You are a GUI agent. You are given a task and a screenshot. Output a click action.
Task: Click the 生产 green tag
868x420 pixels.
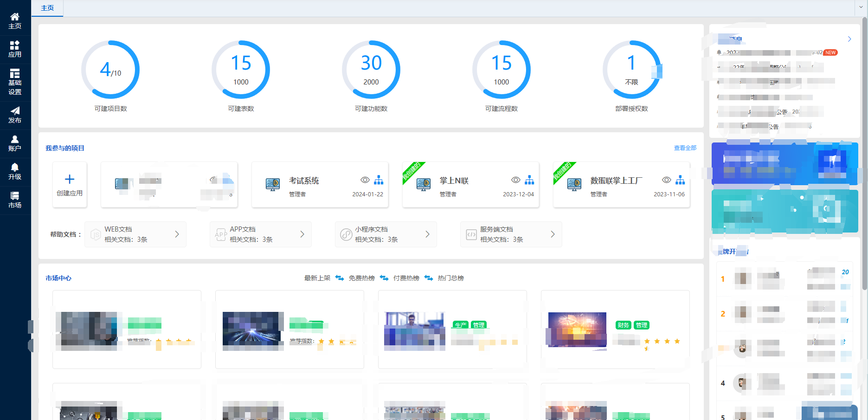461,325
